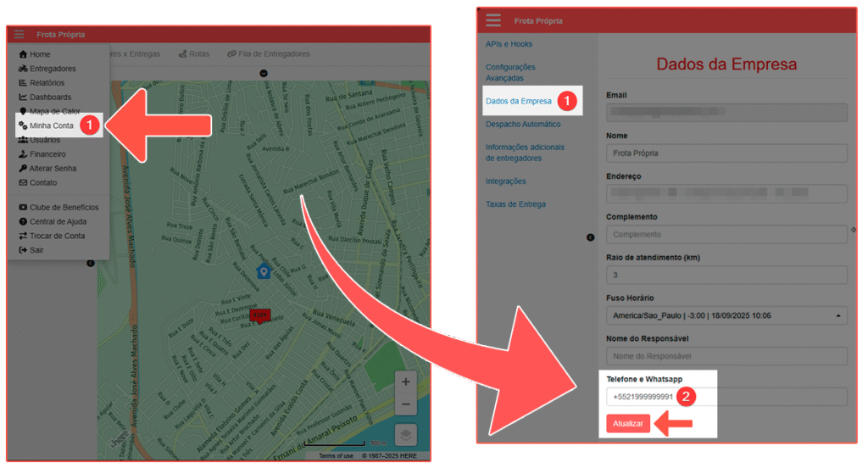This screenshot has height=468, width=868.
Task: Click the map zoom out minus button
Action: point(406,404)
